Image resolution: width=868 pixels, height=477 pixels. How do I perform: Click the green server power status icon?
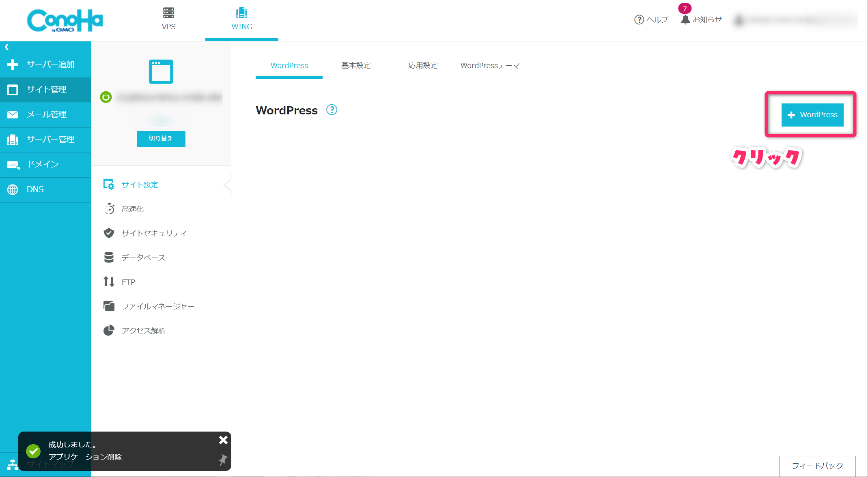(x=106, y=97)
